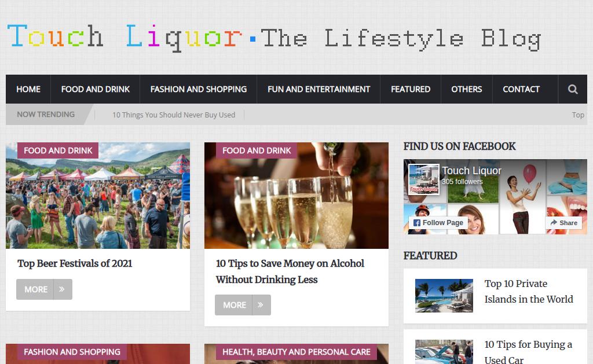Click the Touch Liquor Facebook profile picture
The height and width of the screenshot is (364, 593).
[x=424, y=179]
